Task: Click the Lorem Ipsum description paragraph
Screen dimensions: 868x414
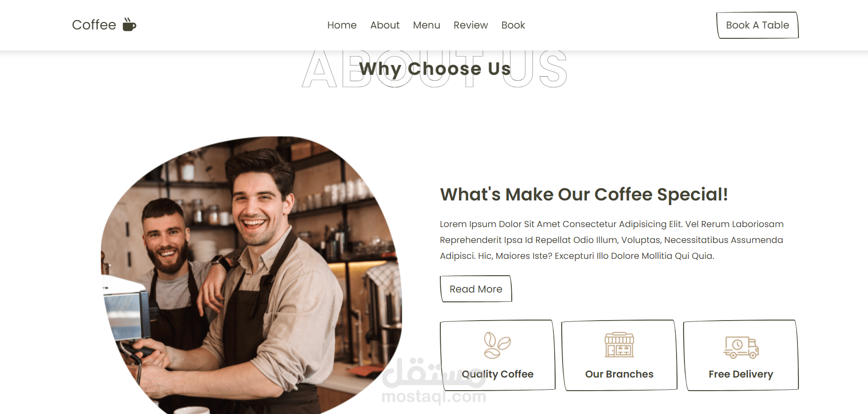Action: pos(612,240)
